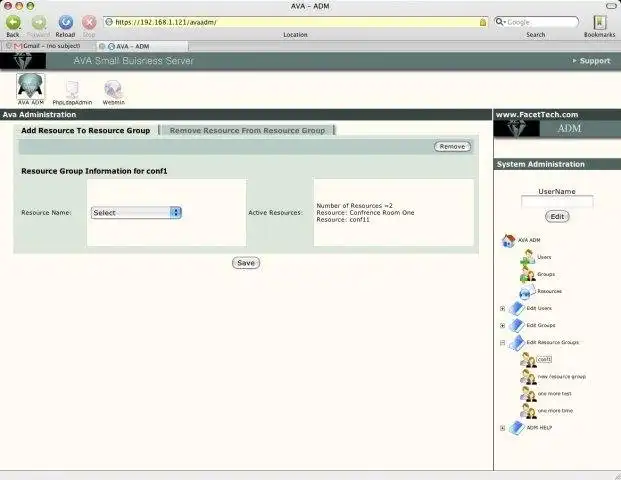Expand the Edit Users tree node

[503, 309]
